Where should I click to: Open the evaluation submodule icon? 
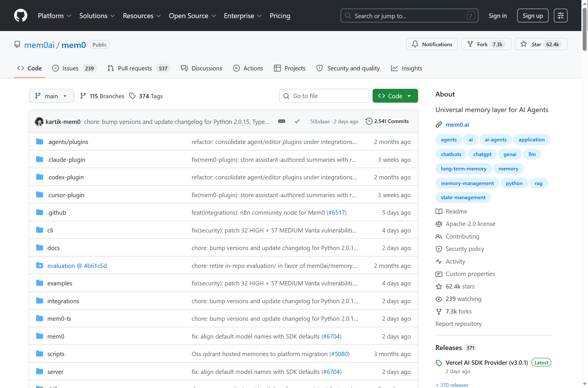[x=40, y=266]
